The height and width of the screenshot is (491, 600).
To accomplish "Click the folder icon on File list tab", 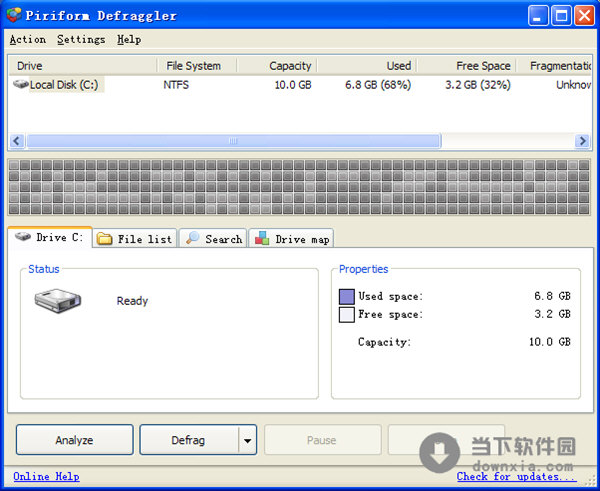I will (104, 239).
